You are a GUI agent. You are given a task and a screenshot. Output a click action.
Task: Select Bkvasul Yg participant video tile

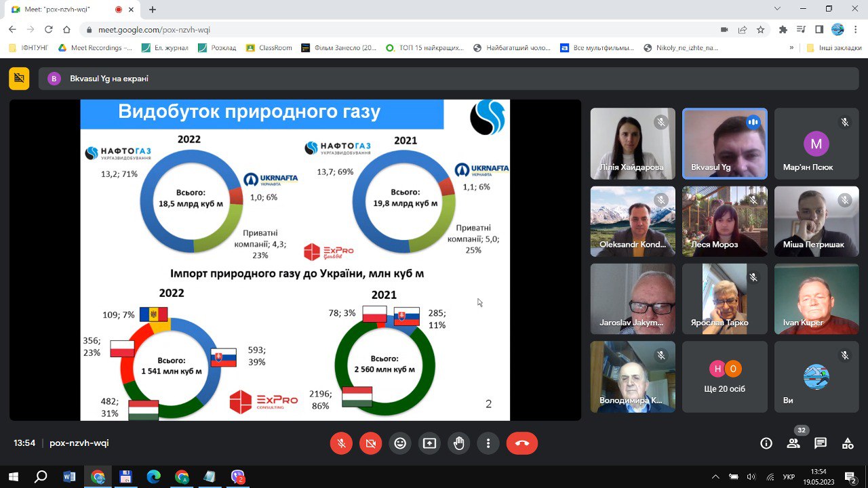pos(725,143)
